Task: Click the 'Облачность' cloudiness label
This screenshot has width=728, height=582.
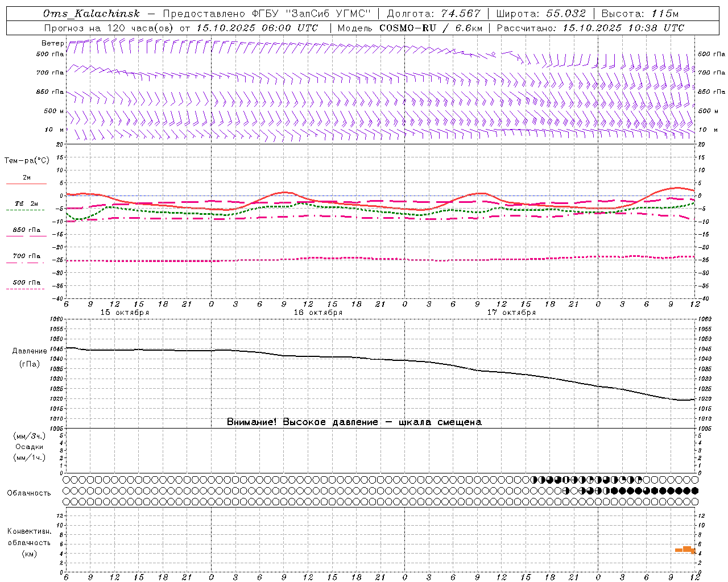Action: pyautogui.click(x=29, y=493)
